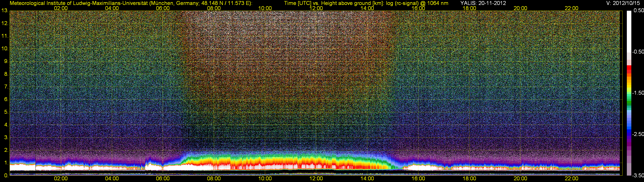This screenshot has height=182, width=644.
Task: Click "14:00" on the upper time axis
Action: (x=367, y=8)
